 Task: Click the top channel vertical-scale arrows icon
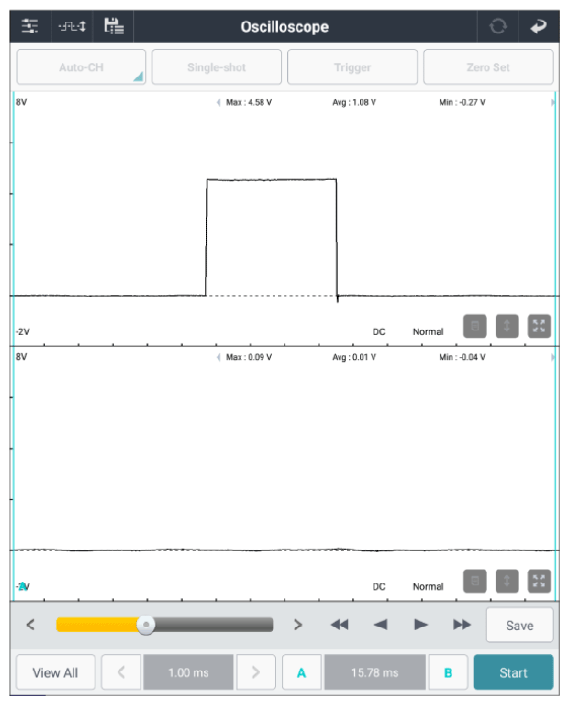507,326
